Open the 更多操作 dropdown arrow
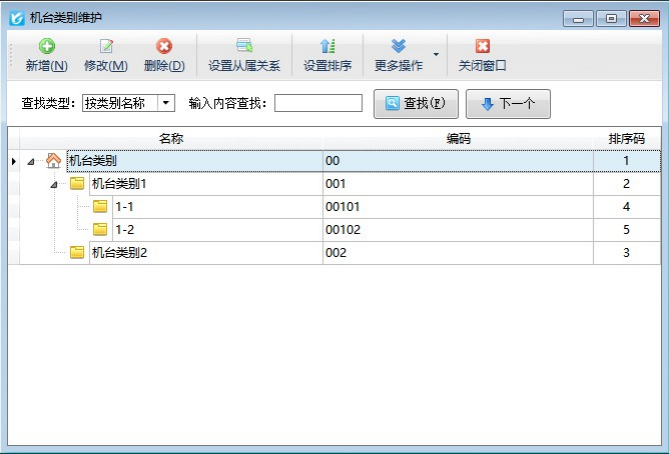The image size is (669, 454). point(435,54)
